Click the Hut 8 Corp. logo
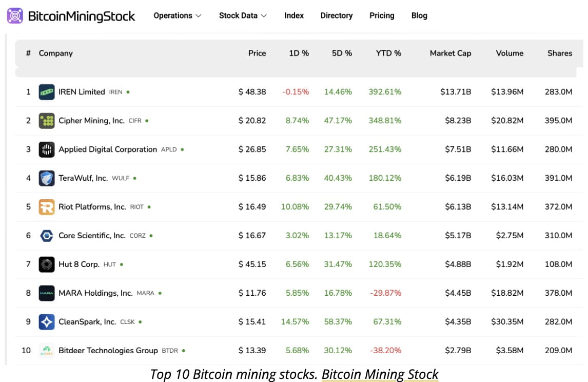Screen dimensions: 588x382 coord(47,264)
